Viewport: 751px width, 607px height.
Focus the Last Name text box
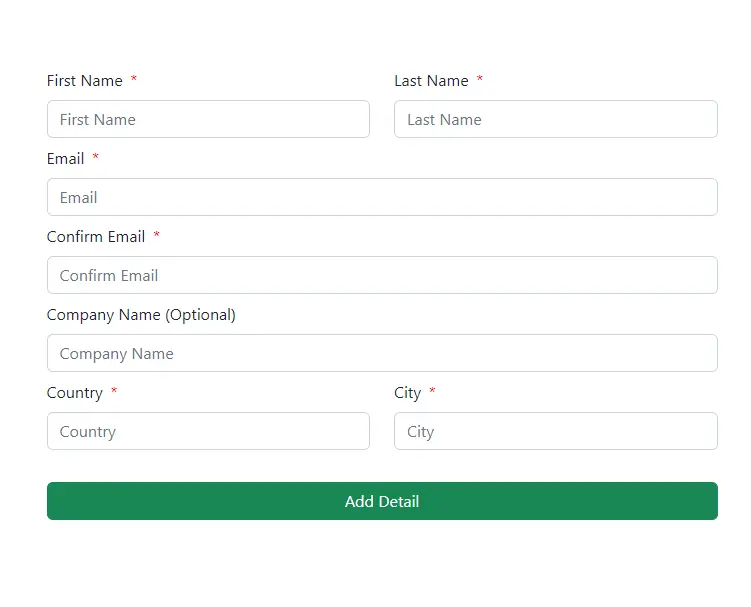[556, 119]
